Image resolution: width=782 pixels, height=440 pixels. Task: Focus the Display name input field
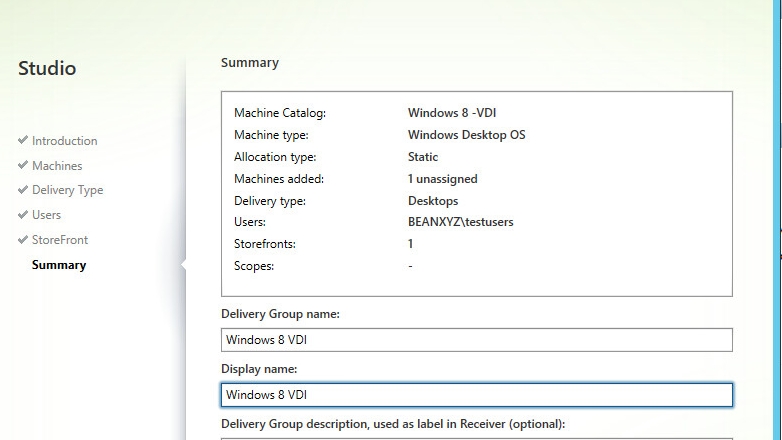pyautogui.click(x=477, y=395)
